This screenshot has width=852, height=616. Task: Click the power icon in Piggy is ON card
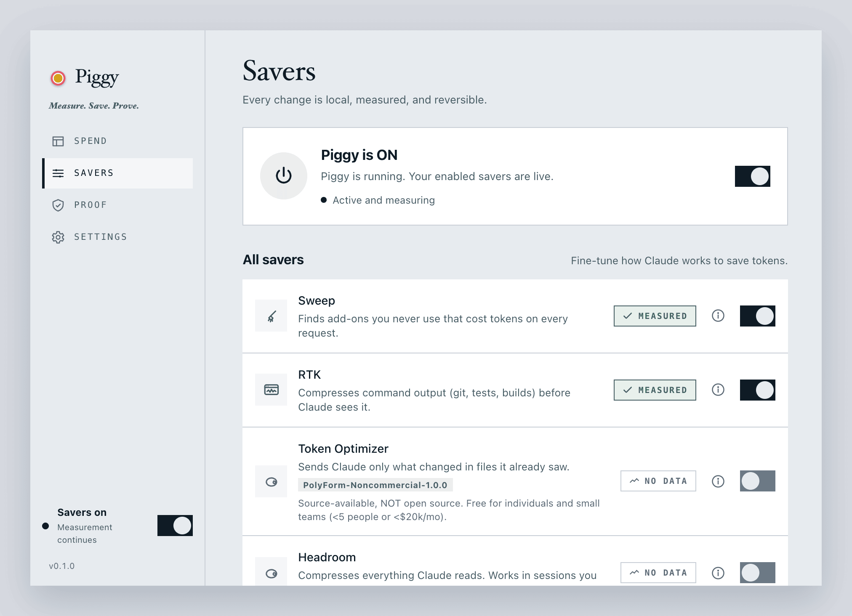pos(284,176)
